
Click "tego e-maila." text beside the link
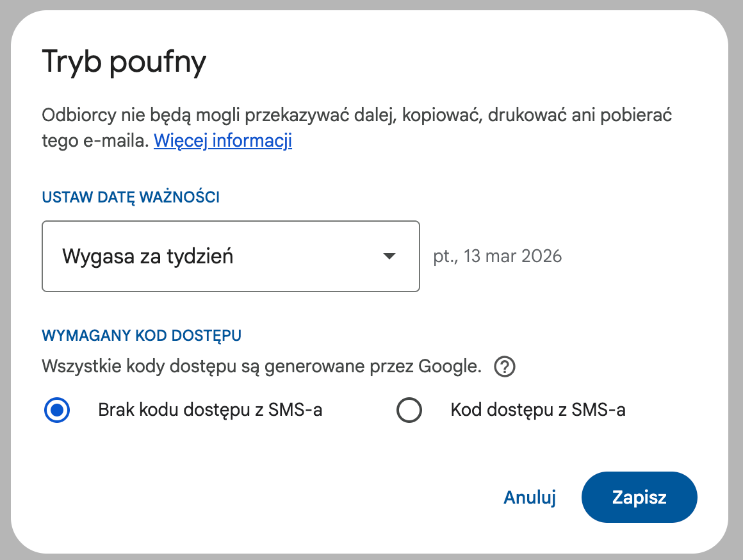[95, 140]
